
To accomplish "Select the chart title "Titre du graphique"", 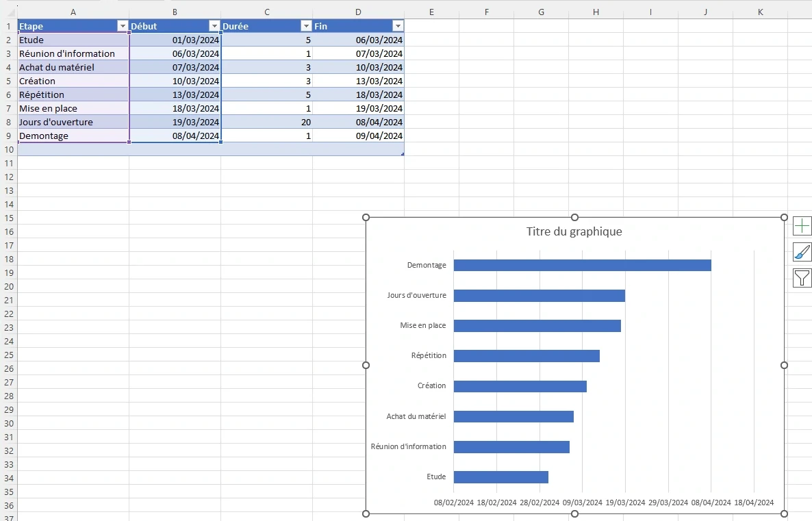I will (574, 231).
